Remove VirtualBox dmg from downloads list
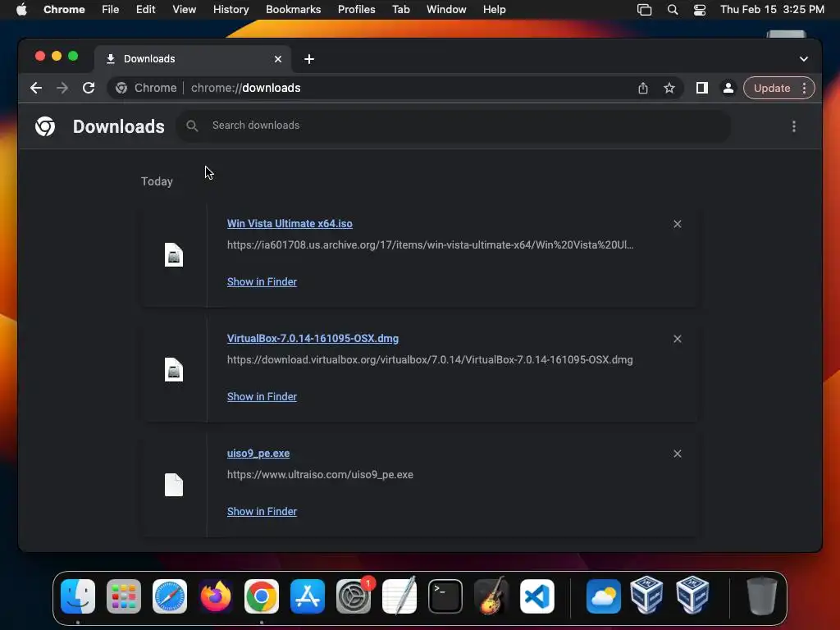This screenshot has height=630, width=840. click(677, 339)
